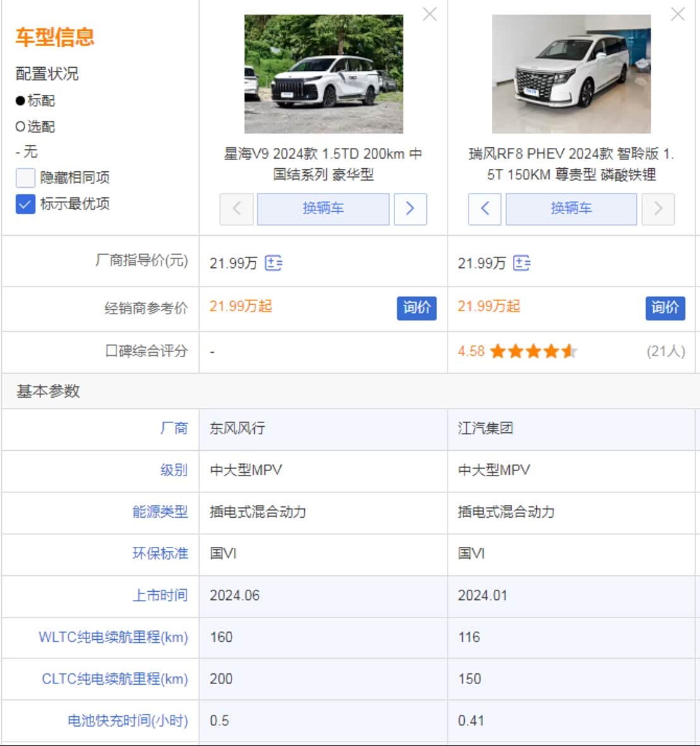Click the 厂商 parameter label
700x746 pixels.
coord(174,428)
